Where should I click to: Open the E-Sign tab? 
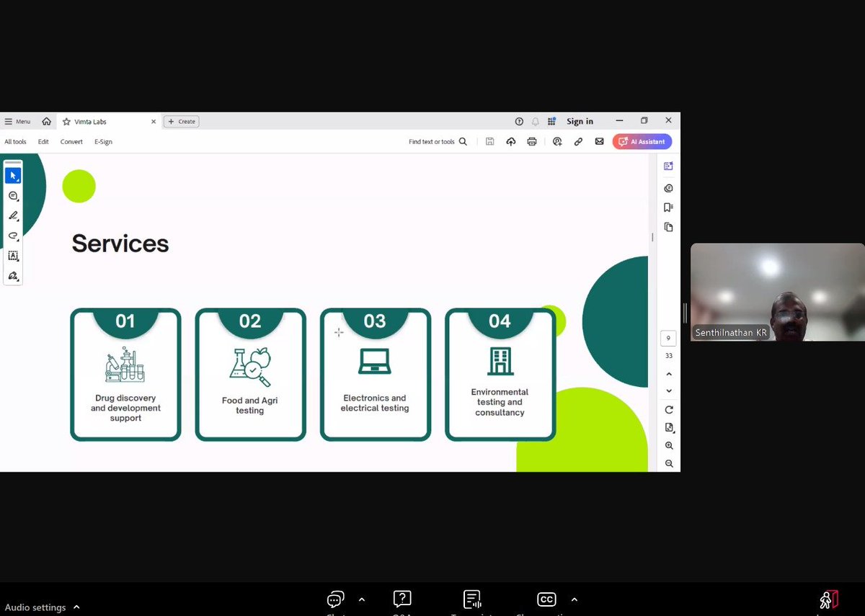pos(103,142)
